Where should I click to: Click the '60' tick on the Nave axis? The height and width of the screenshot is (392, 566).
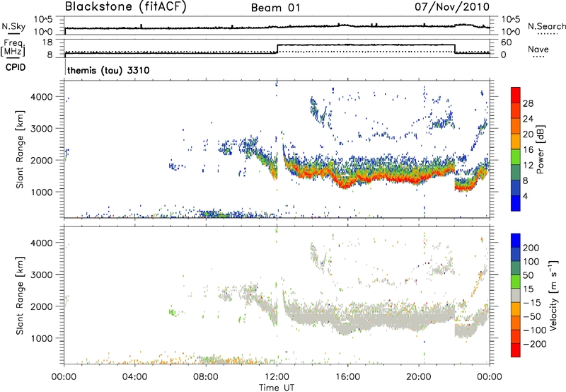506,42
